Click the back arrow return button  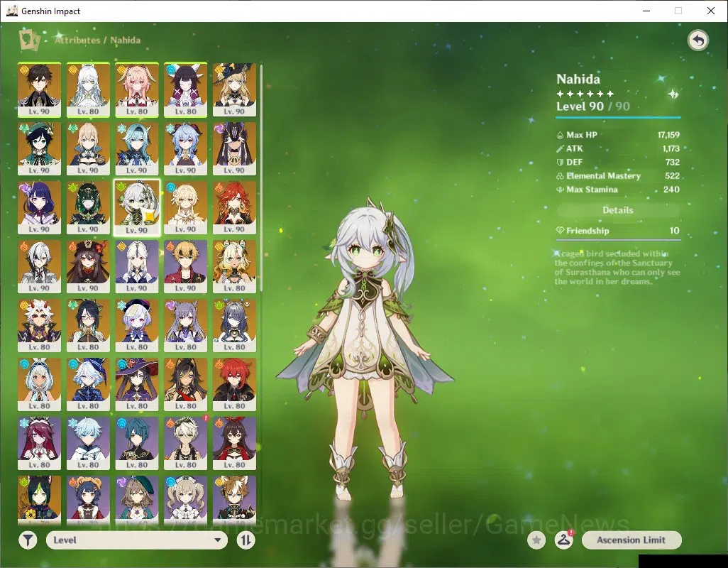pyautogui.click(x=697, y=40)
